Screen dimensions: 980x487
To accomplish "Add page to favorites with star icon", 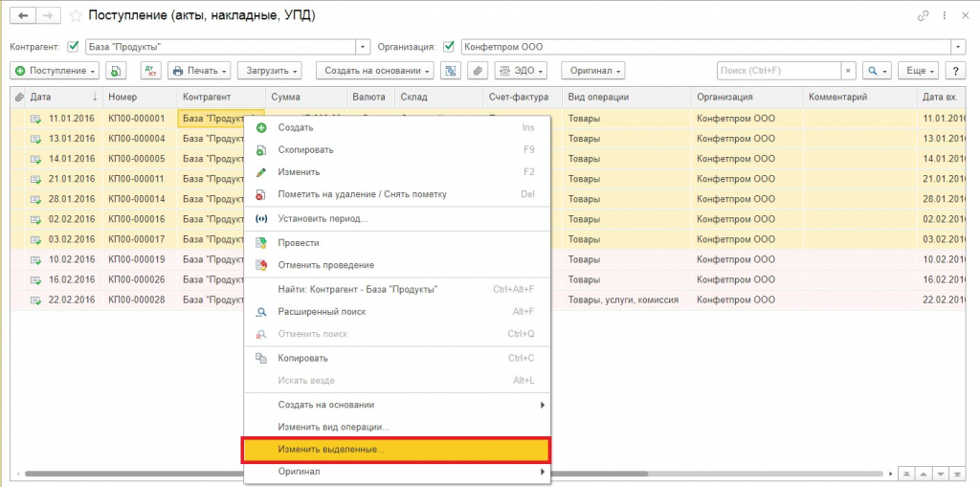I will pyautogui.click(x=75, y=15).
